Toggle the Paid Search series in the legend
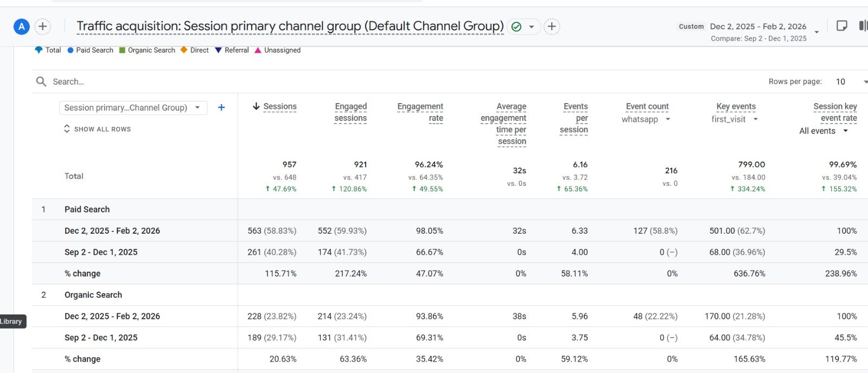The width and height of the screenshot is (868, 373). pyautogui.click(x=91, y=50)
